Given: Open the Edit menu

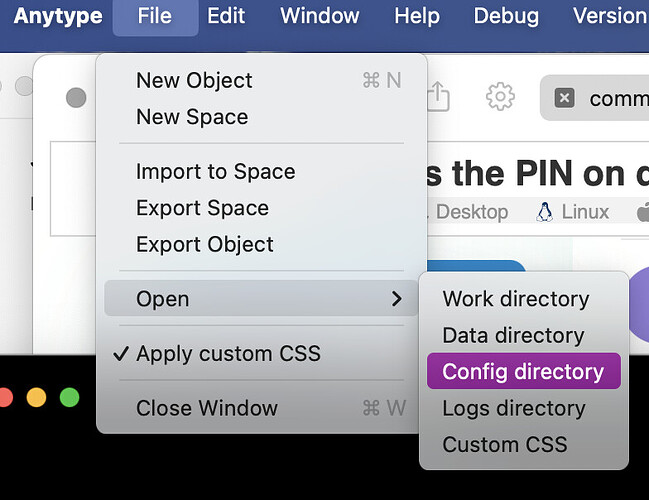Looking at the screenshot, I should [x=226, y=16].
